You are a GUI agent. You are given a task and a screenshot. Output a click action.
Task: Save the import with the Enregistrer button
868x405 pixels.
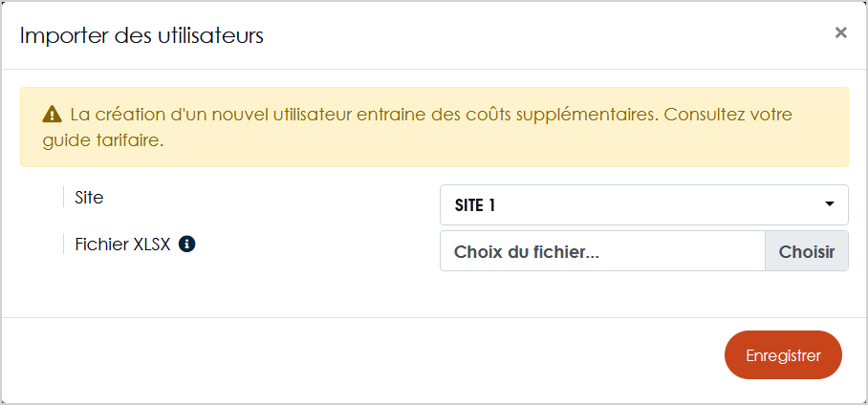point(783,355)
